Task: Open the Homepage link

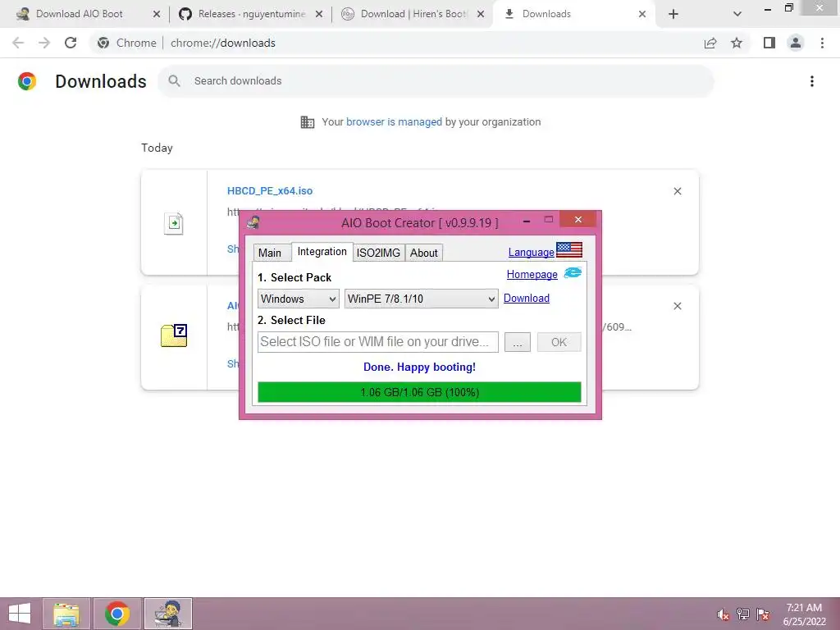Action: (x=532, y=274)
